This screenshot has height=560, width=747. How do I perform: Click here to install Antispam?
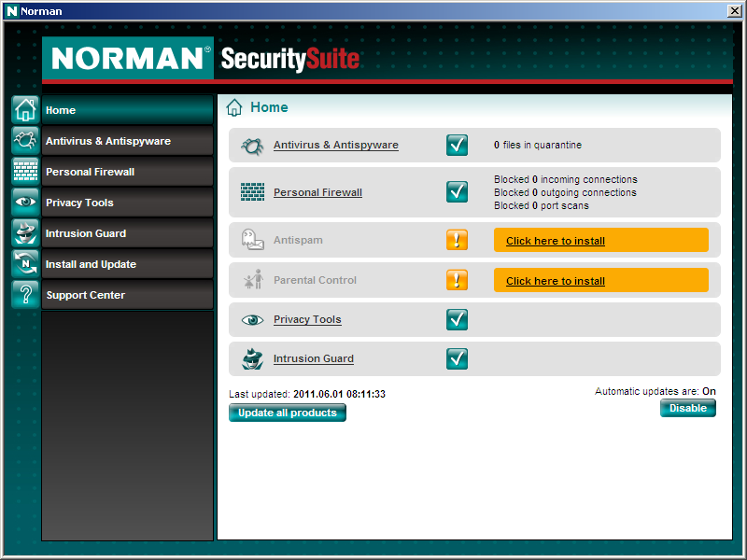click(556, 241)
